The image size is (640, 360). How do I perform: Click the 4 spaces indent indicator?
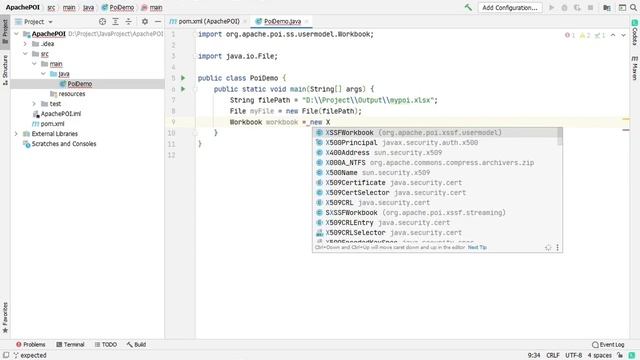(x=600, y=356)
